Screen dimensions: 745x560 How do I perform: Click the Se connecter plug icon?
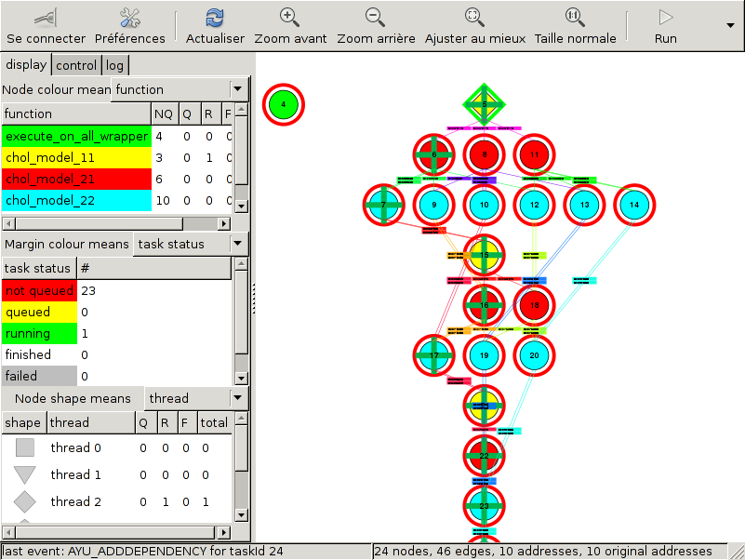point(46,17)
